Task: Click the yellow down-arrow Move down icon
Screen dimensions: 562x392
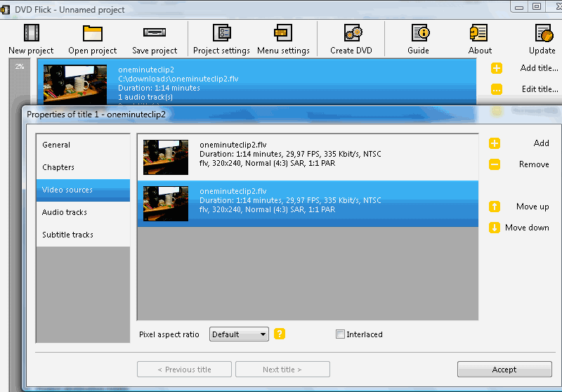Action: point(495,228)
